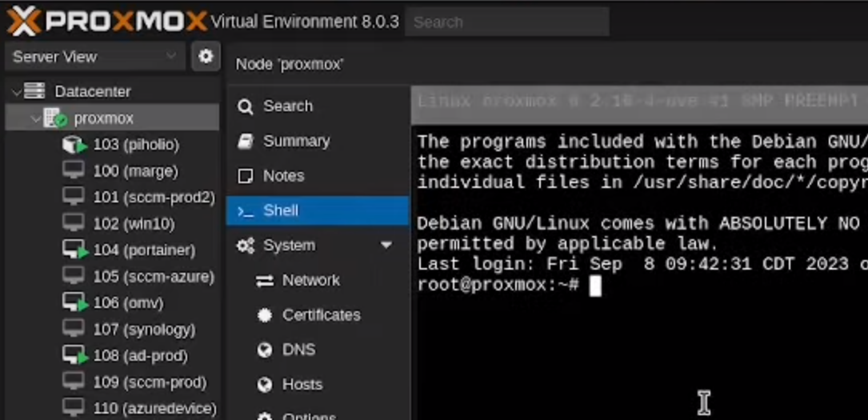Select running VM icon for 108 (ad-prod)
868x420 pixels.
74,355
